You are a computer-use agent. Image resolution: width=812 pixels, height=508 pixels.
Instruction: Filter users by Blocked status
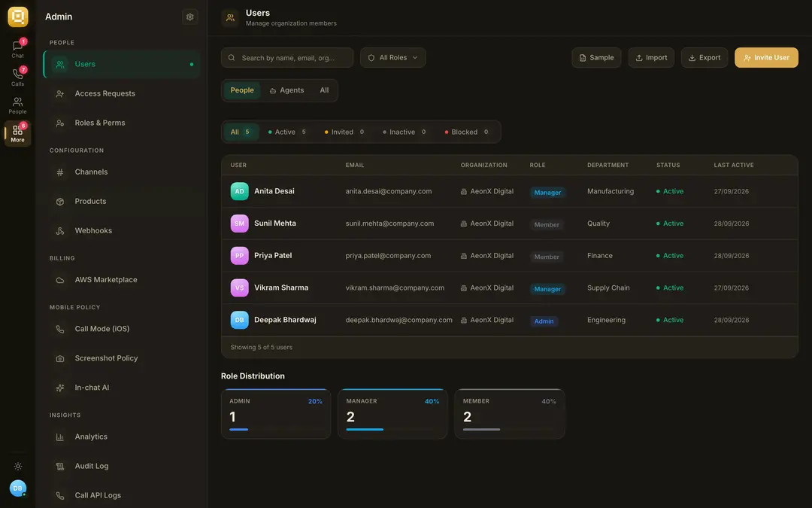pos(466,132)
